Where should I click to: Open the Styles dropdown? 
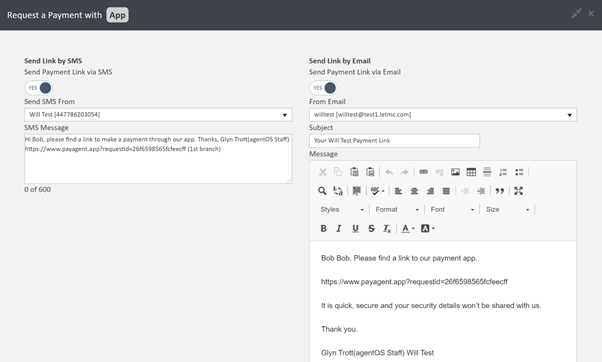(342, 210)
